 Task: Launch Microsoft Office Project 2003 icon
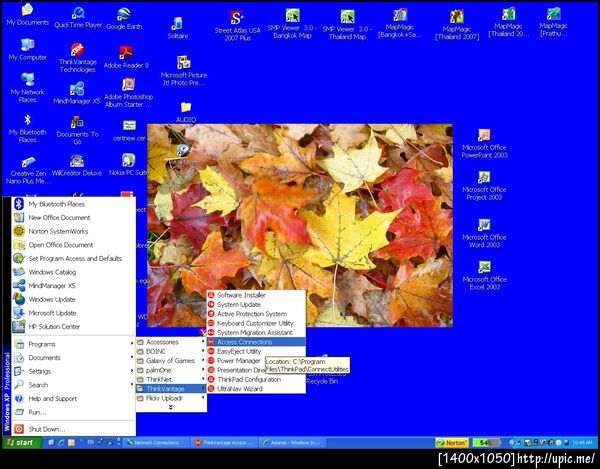click(484, 186)
